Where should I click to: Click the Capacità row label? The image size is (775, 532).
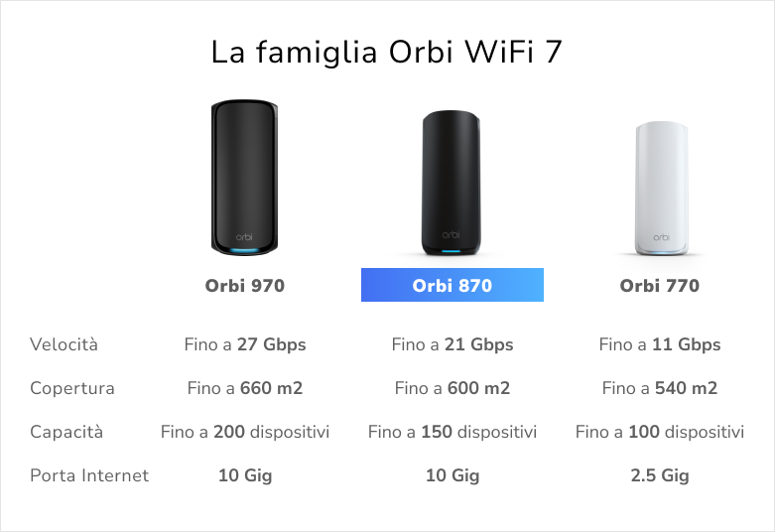click(x=66, y=432)
